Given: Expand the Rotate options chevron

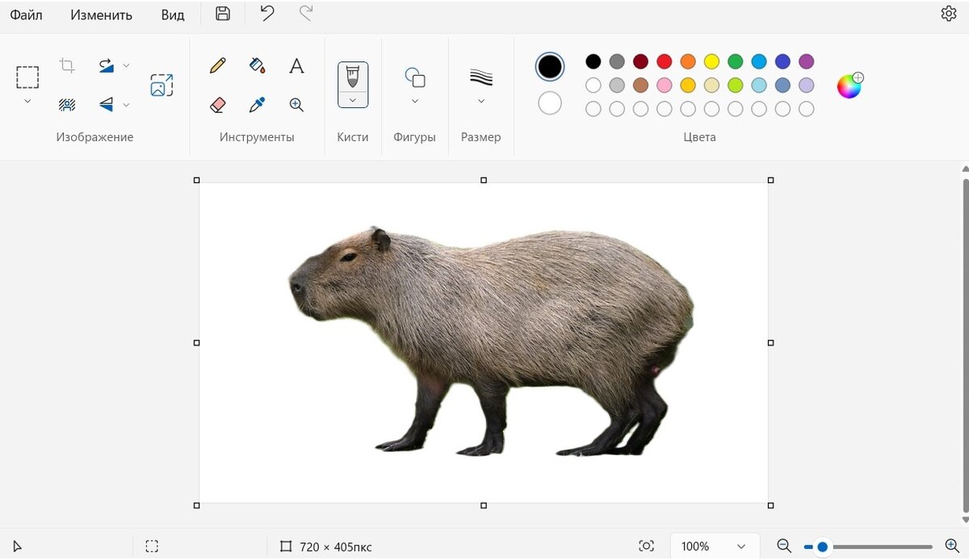Looking at the screenshot, I should pos(126,65).
